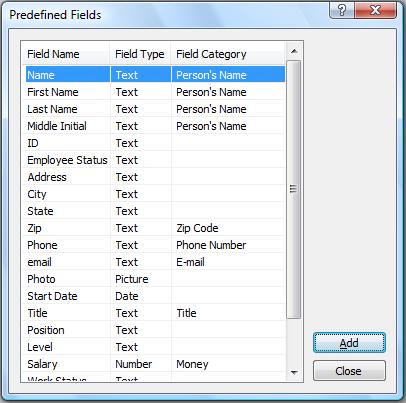Viewport: 406px width, 403px height.
Task: Click the Add button
Action: [349, 343]
